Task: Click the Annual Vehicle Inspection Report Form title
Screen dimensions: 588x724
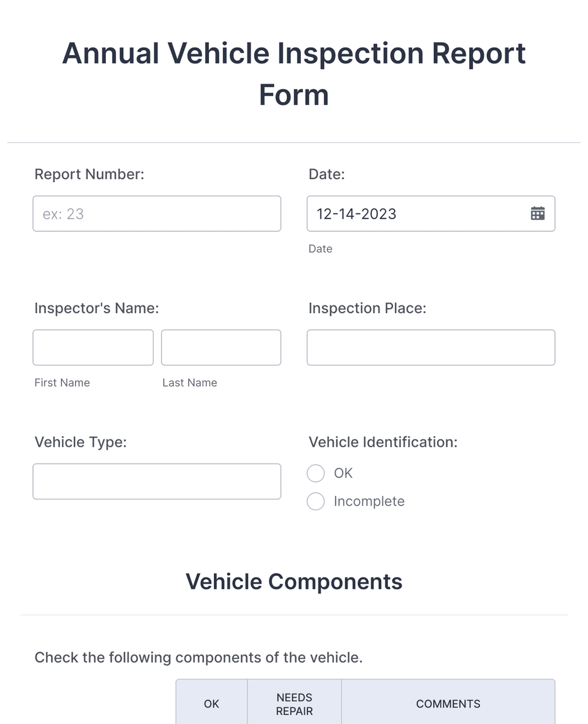Action: [x=294, y=74]
